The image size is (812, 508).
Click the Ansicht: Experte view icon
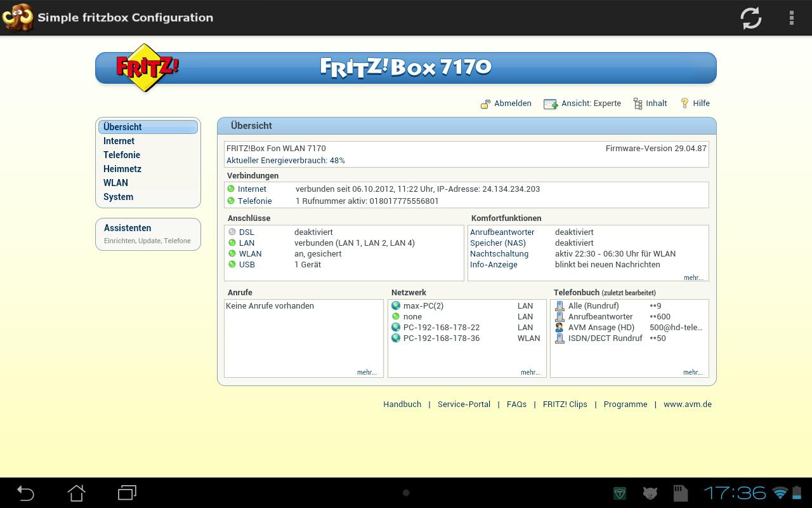[551, 104]
